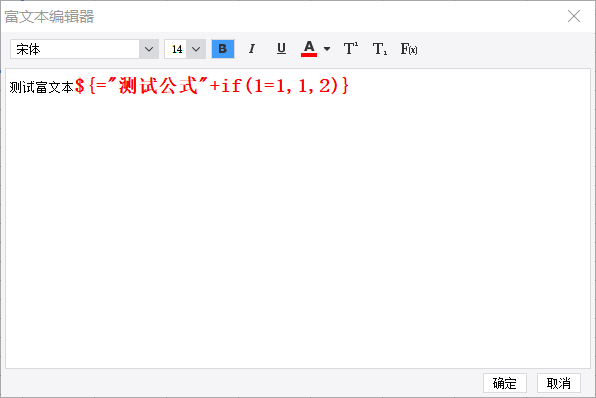Click the font size 14 field

tap(176, 49)
